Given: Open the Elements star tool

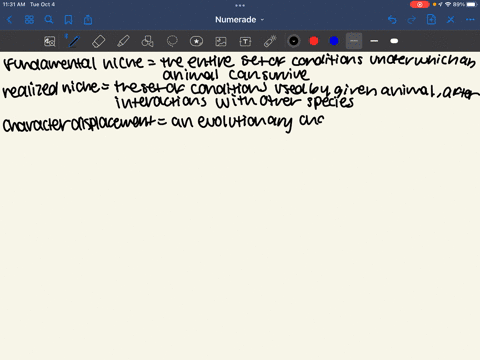Looking at the screenshot, I should pos(196,41).
